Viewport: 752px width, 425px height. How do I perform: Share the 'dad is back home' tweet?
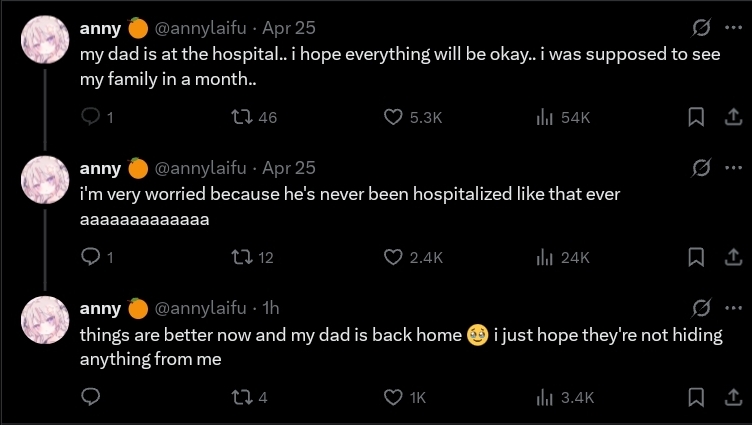[x=730, y=397]
